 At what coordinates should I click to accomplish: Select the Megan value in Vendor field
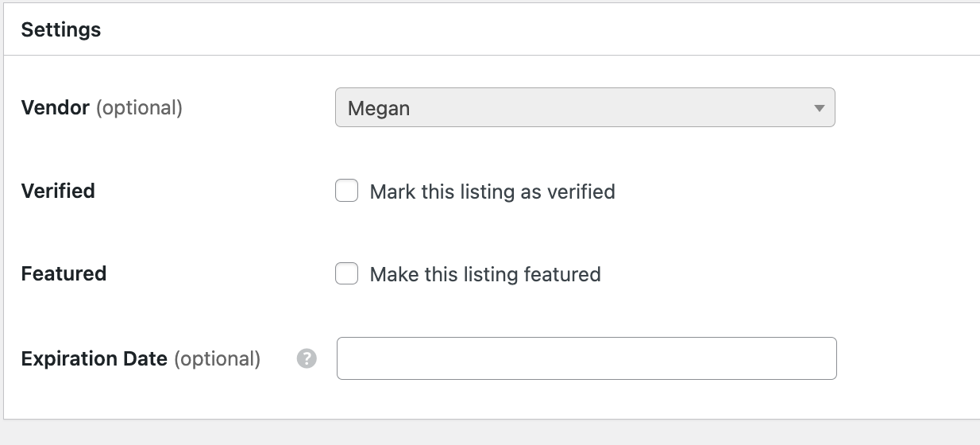379,108
